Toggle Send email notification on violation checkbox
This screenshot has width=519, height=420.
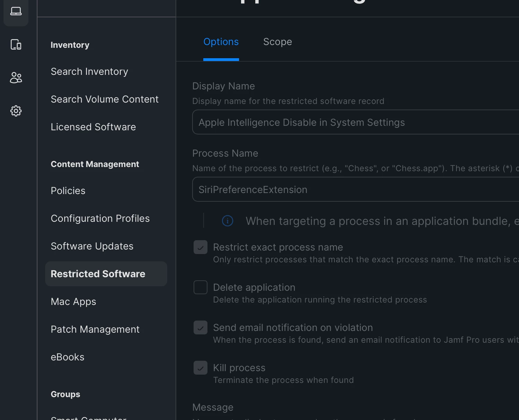click(x=201, y=327)
